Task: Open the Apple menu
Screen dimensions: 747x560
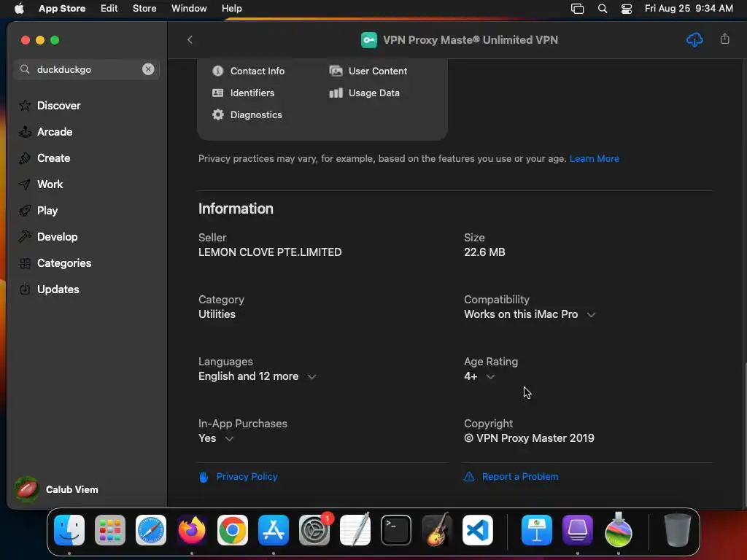Action: pyautogui.click(x=19, y=8)
